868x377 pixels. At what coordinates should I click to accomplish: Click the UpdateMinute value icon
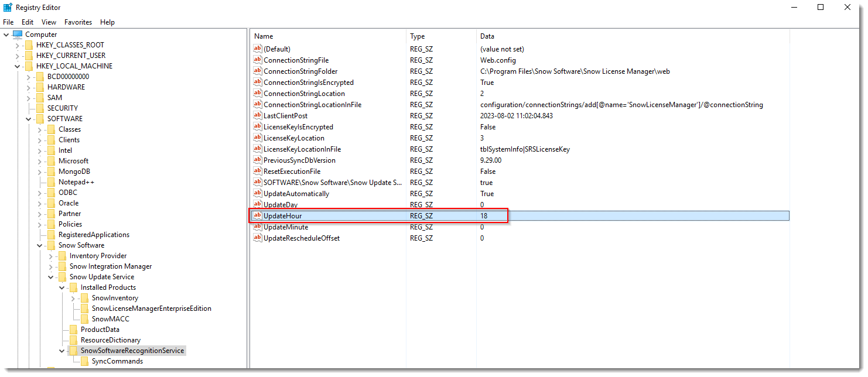click(257, 227)
